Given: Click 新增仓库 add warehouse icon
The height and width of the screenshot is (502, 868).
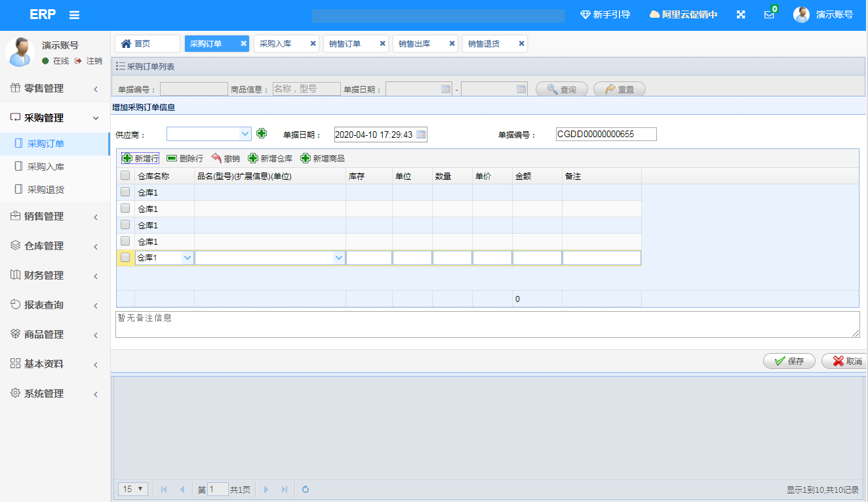Looking at the screenshot, I should [253, 159].
